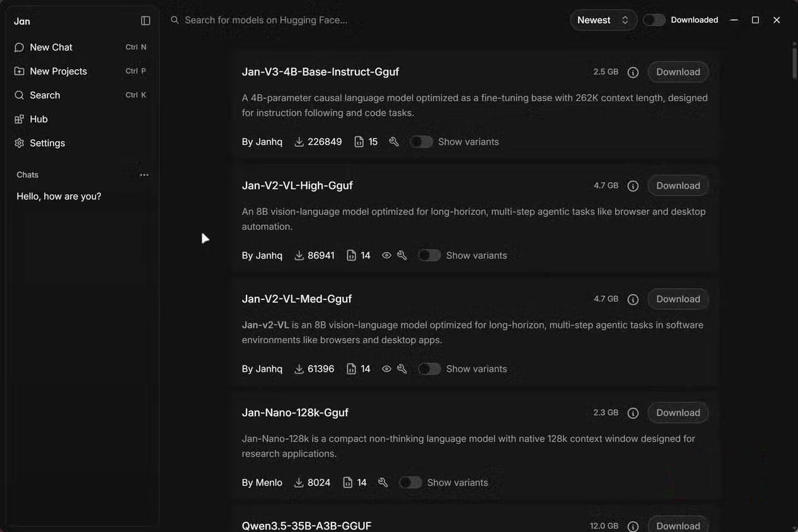Go to the Hub page

pyautogui.click(x=80, y=119)
